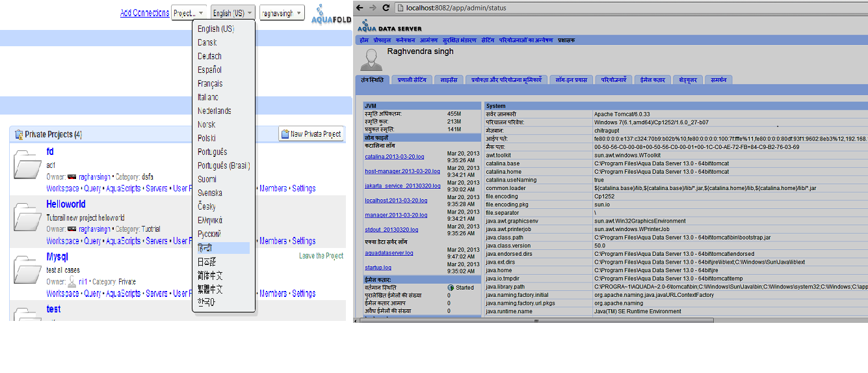This screenshot has width=868, height=373.
Task: Go back in the browser
Action: (x=360, y=7)
